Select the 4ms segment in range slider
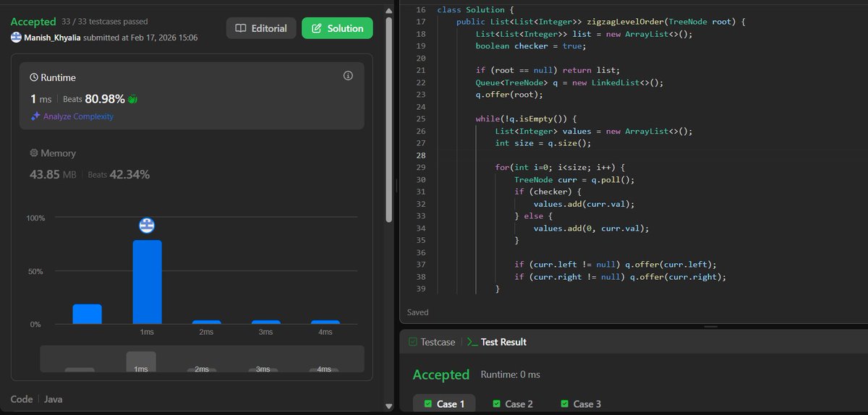 [323, 369]
